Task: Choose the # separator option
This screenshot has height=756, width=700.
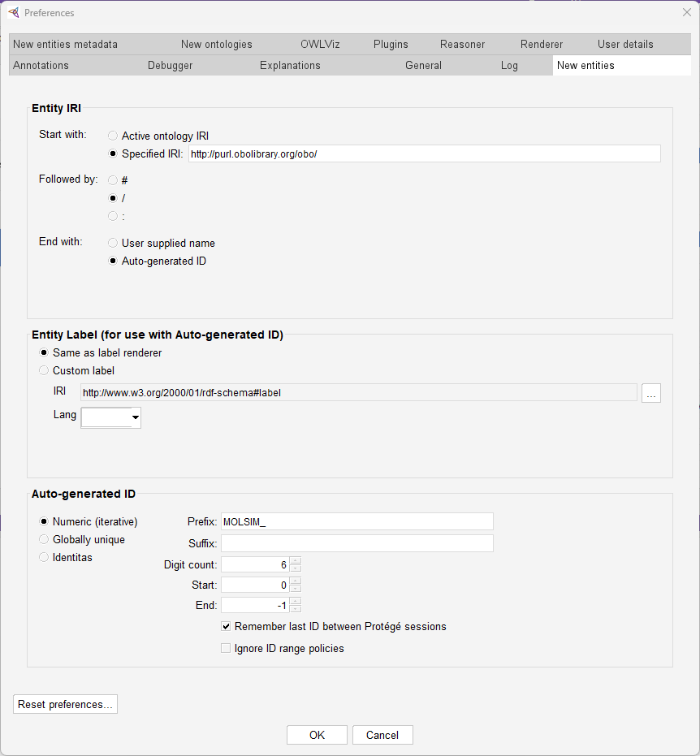Action: 113,180
